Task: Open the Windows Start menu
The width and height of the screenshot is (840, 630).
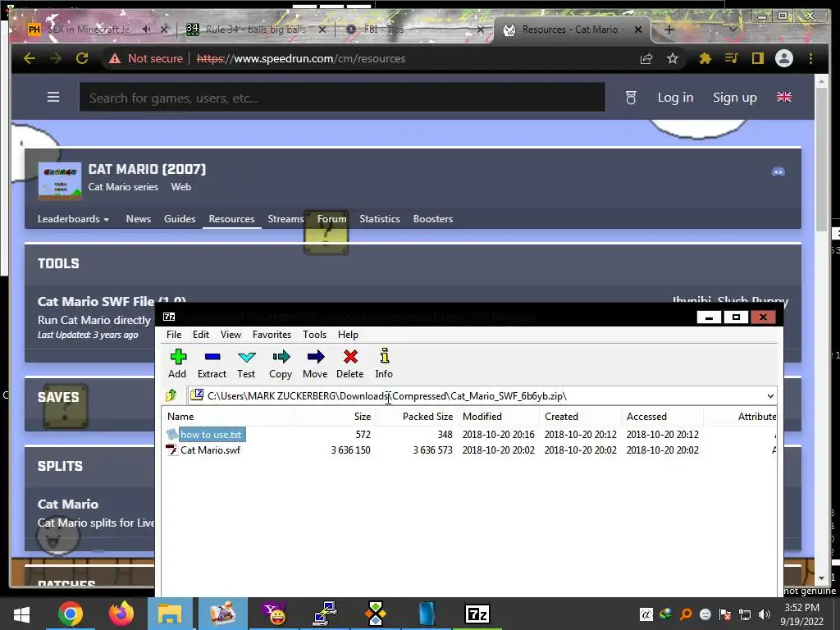Action: 21,614
